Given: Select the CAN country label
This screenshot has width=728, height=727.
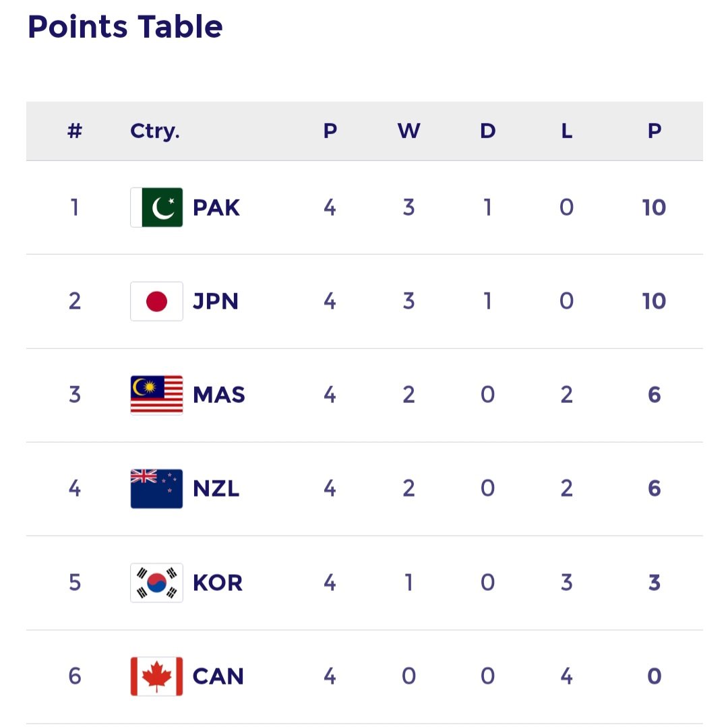Looking at the screenshot, I should pos(218,677).
